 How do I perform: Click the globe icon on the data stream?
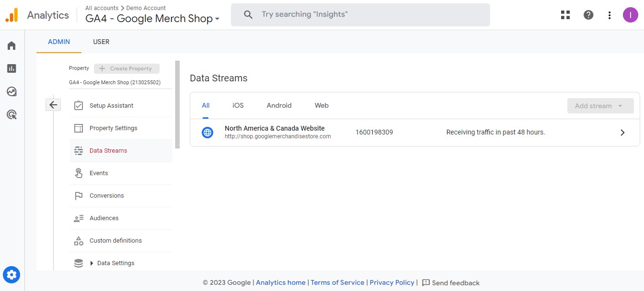coord(207,132)
